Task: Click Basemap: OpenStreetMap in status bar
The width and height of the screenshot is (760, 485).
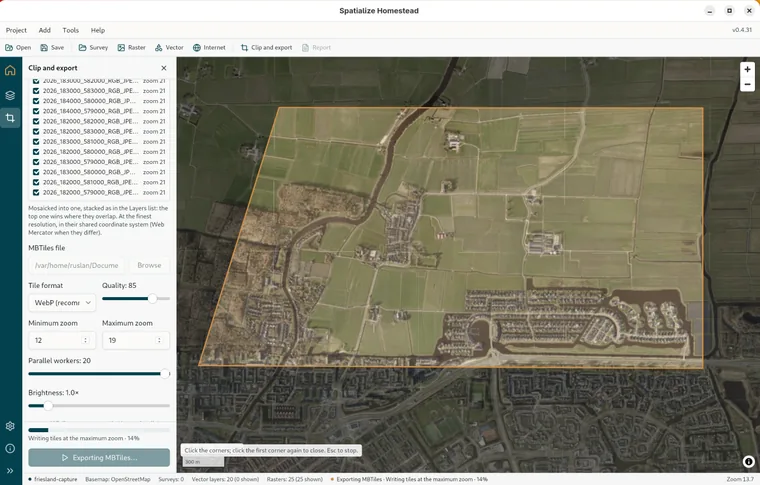Action: pos(118,479)
